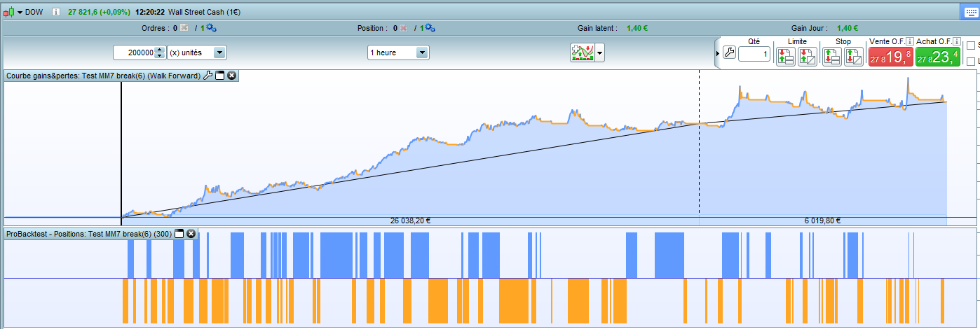The height and width of the screenshot is (329, 980).
Task: Click into the Qté quantity field
Action: tap(754, 54)
